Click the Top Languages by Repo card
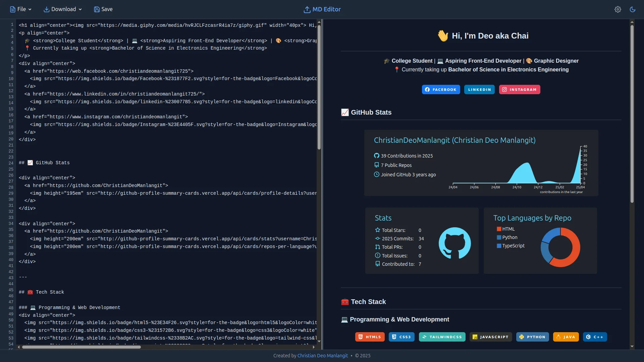 coord(540,241)
